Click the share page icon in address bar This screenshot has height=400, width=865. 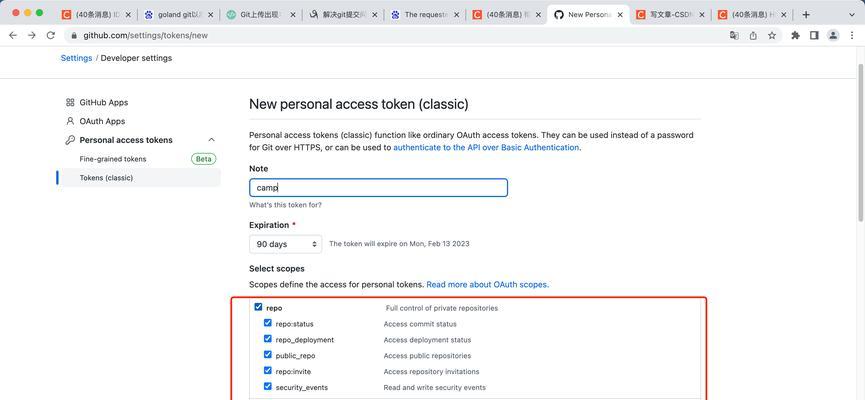[x=753, y=35]
